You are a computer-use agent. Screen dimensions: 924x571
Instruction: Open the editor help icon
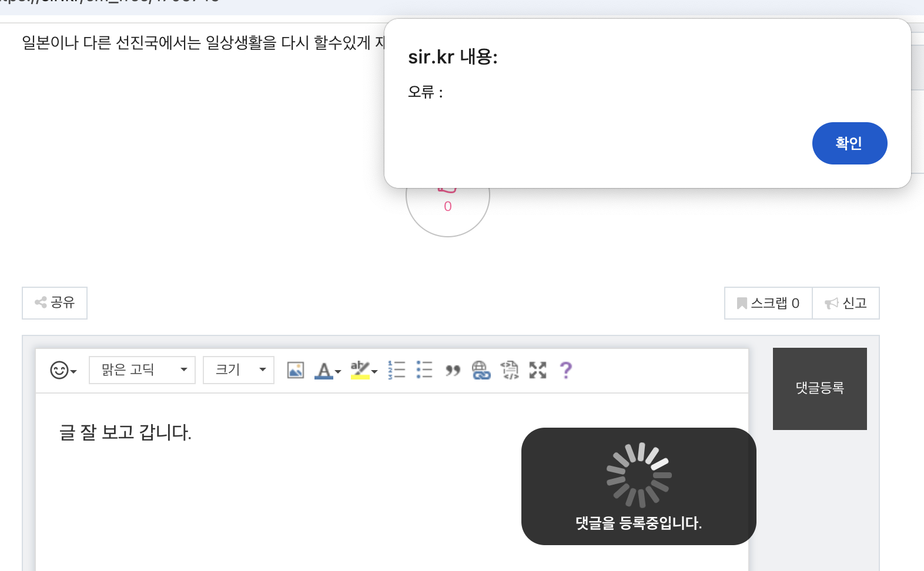[x=565, y=370]
